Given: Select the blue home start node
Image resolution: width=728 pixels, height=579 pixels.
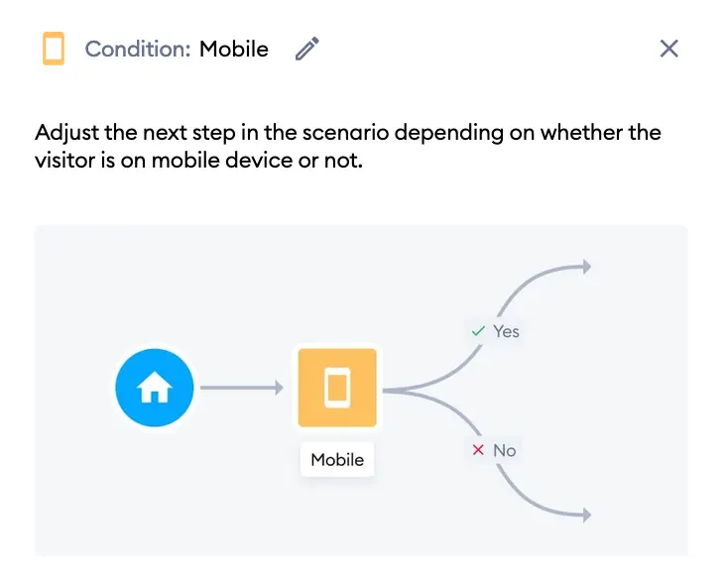Looking at the screenshot, I should coord(155,388).
